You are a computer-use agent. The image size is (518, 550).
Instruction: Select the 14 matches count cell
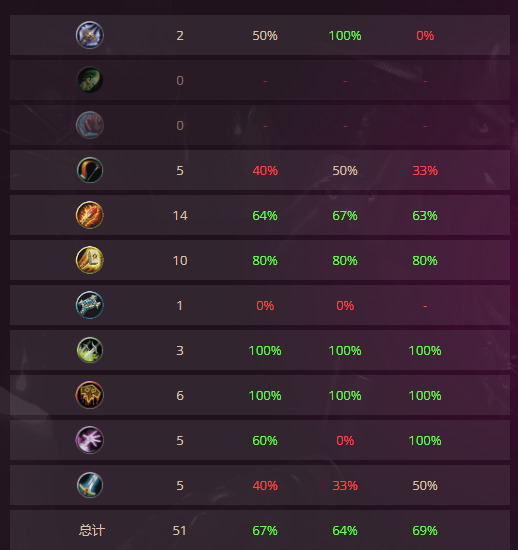[180, 215]
